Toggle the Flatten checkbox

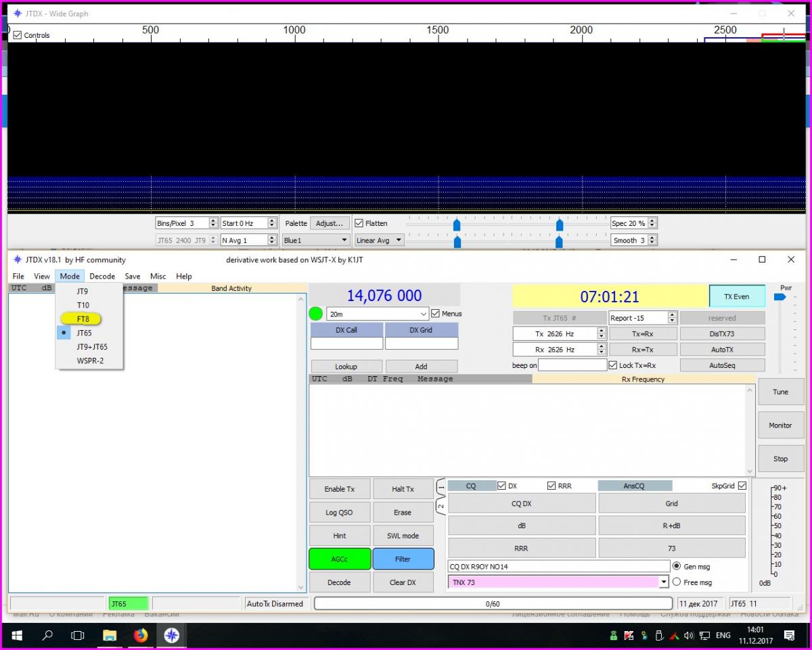coord(359,223)
